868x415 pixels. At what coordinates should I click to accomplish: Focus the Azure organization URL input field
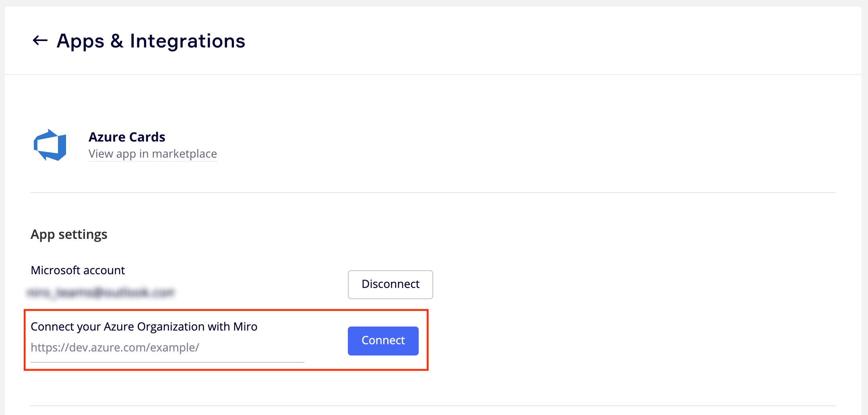coord(167,348)
